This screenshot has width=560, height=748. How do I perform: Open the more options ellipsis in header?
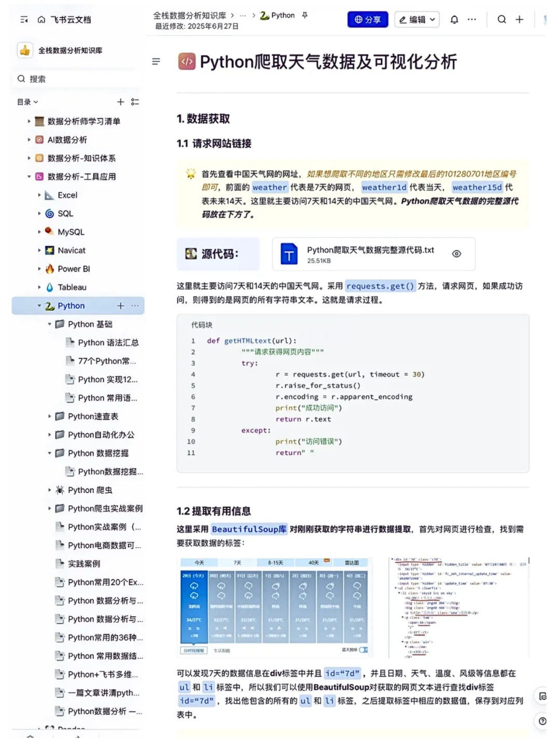tap(472, 20)
